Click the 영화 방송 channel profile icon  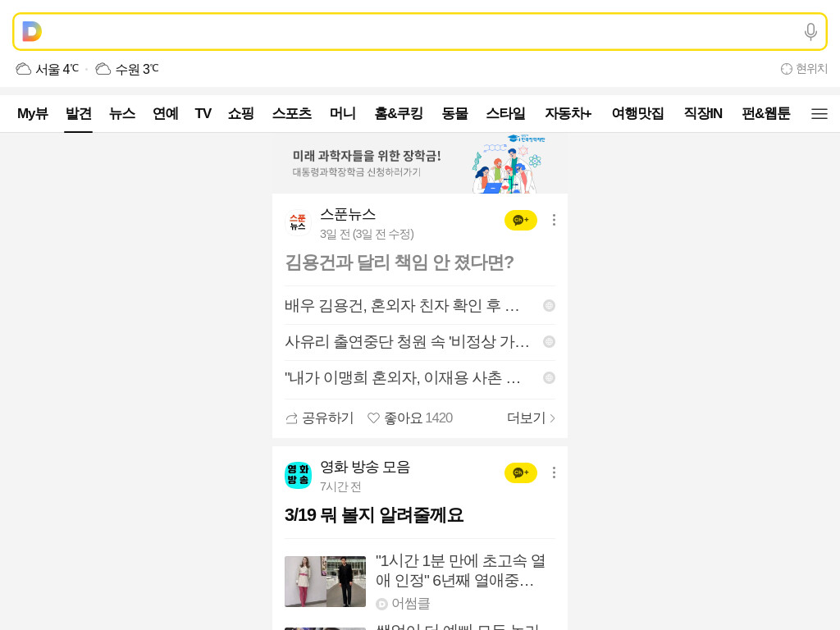coord(298,475)
